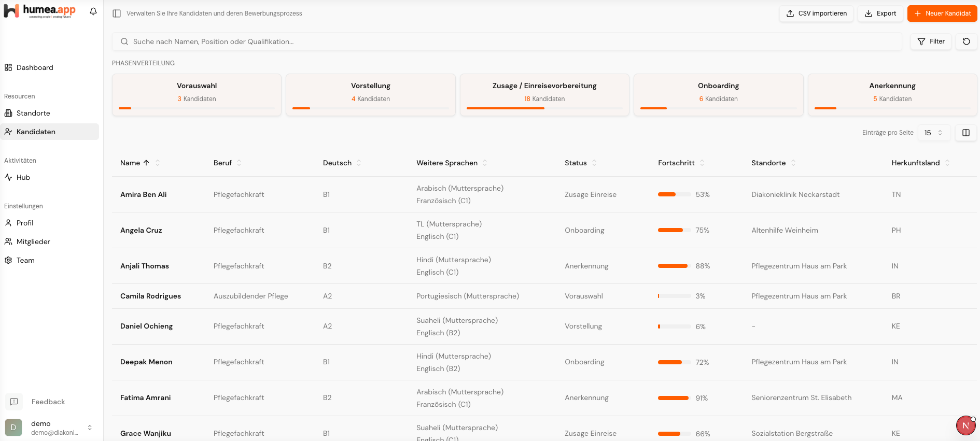Open column visibility icon button
Screen dimensions: 980x441
tap(966, 133)
